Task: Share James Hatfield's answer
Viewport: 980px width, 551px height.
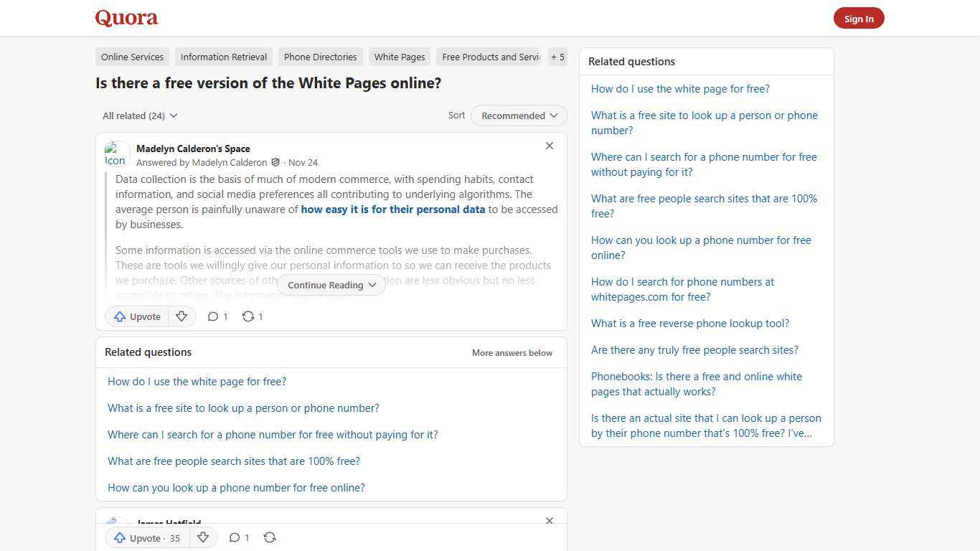Action: click(x=270, y=537)
